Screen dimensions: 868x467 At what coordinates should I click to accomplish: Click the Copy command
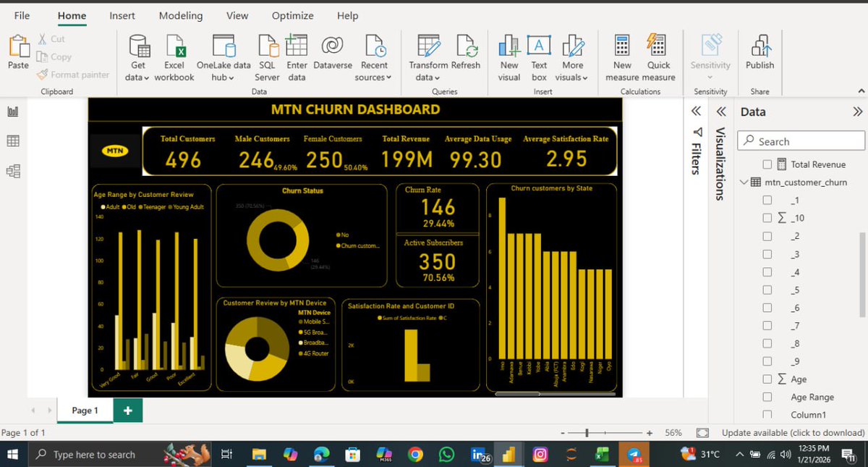coord(54,56)
